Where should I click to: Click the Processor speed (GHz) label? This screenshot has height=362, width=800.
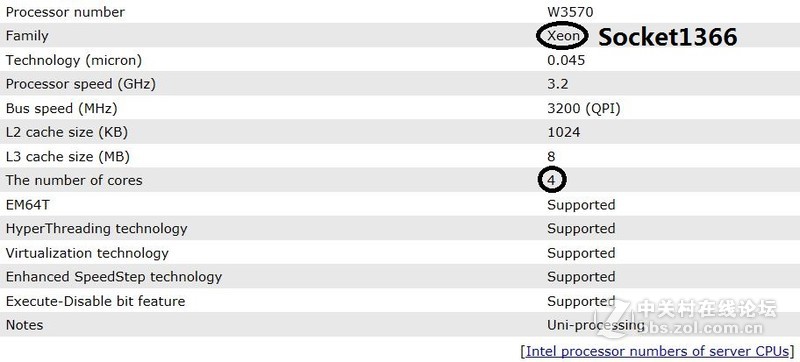coord(81,84)
